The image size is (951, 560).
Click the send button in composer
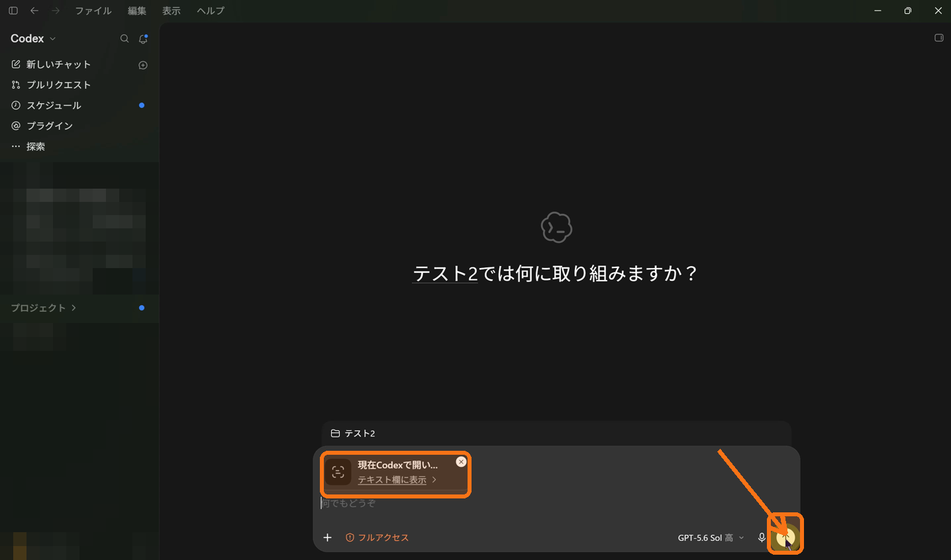(x=785, y=537)
